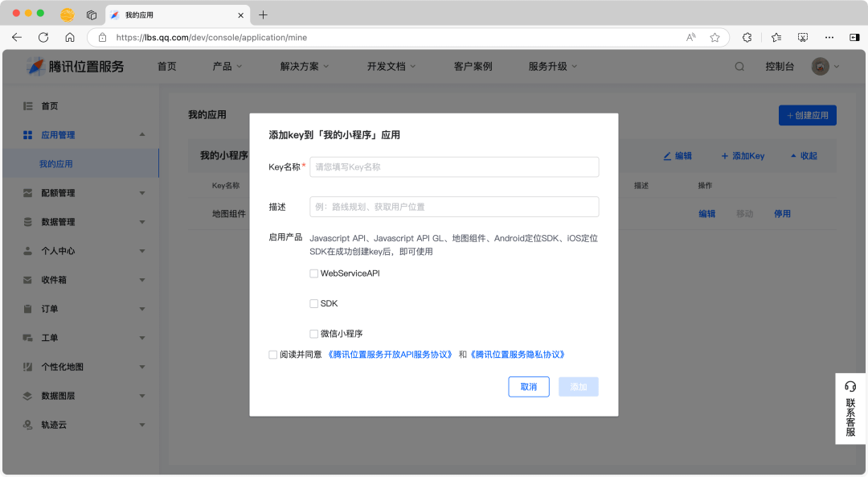868x477 pixels.
Task: Click 添加Key in the application header
Action: [743, 156]
